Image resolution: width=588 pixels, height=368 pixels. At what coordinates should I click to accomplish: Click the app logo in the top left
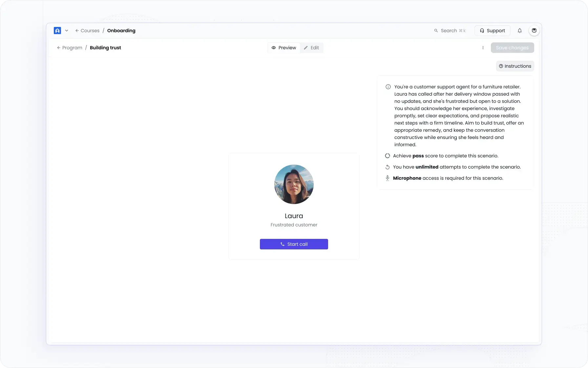click(57, 31)
